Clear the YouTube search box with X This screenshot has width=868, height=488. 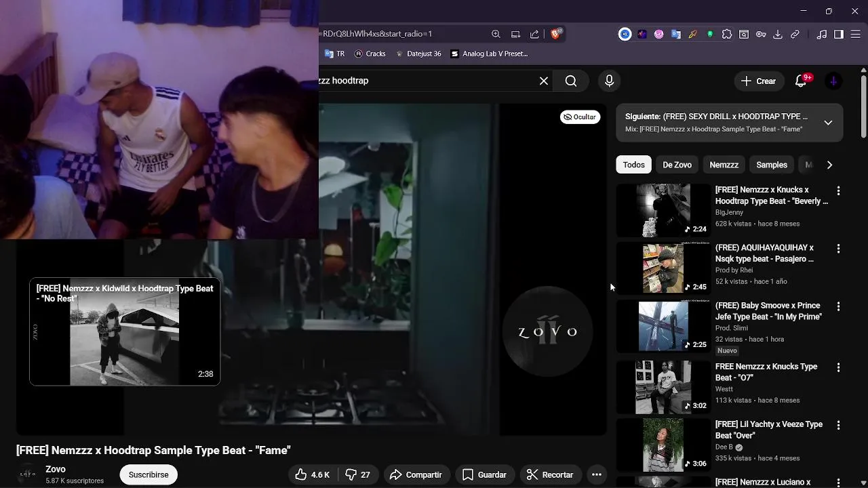[x=544, y=81]
